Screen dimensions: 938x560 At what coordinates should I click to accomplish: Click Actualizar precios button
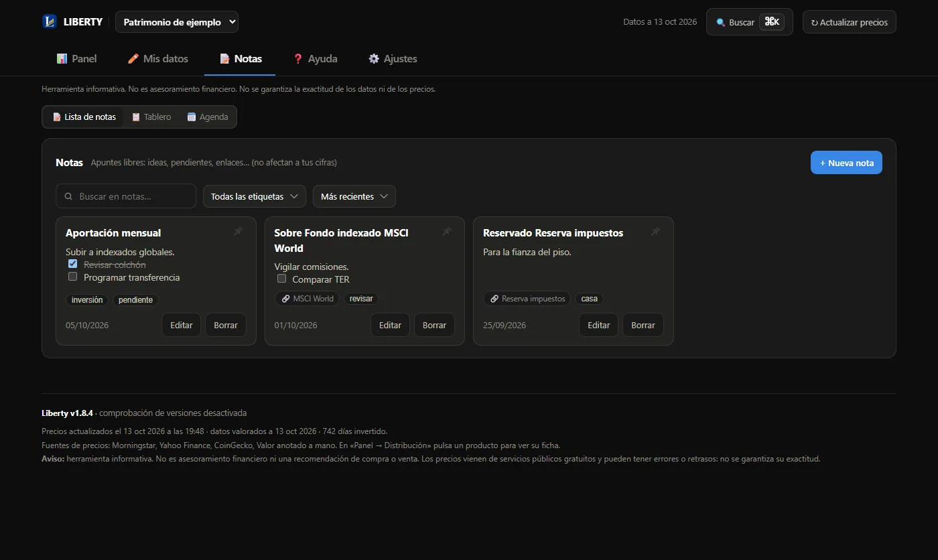(x=850, y=22)
